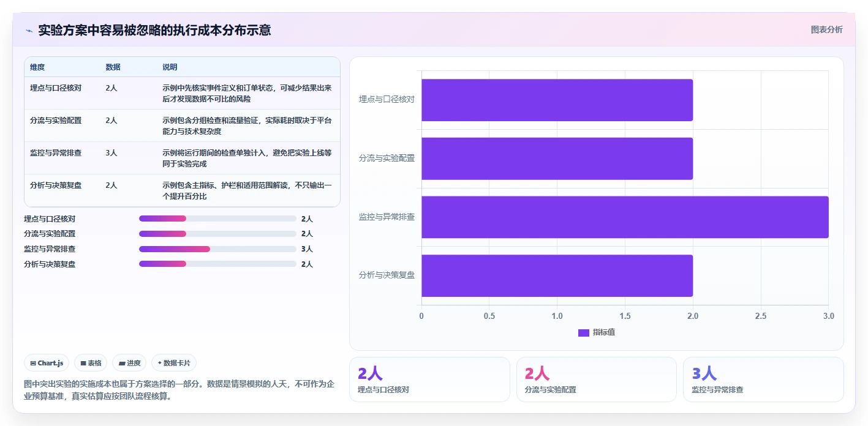The width and height of the screenshot is (868, 426).
Task: Open the 2人 分流与实验配置 data card
Action: coord(597,379)
